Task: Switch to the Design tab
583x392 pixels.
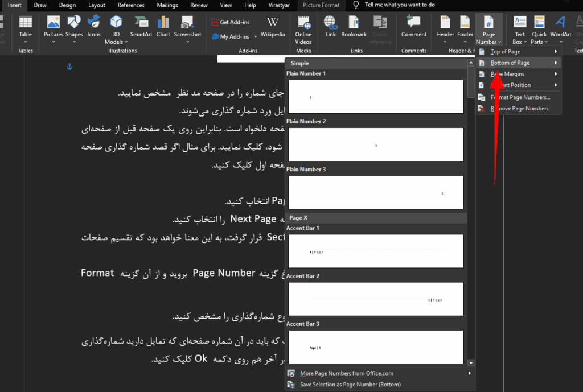Action: [67, 5]
